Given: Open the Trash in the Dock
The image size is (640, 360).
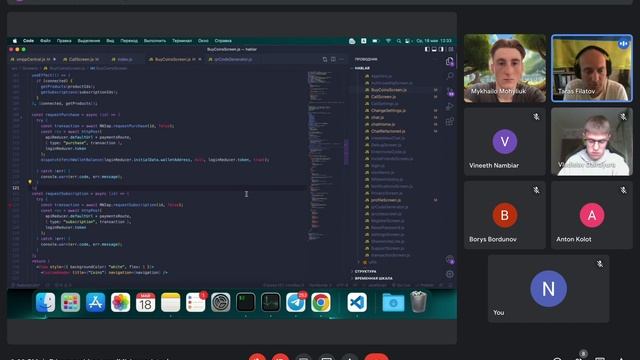Looking at the screenshot, I should pos(418,302).
